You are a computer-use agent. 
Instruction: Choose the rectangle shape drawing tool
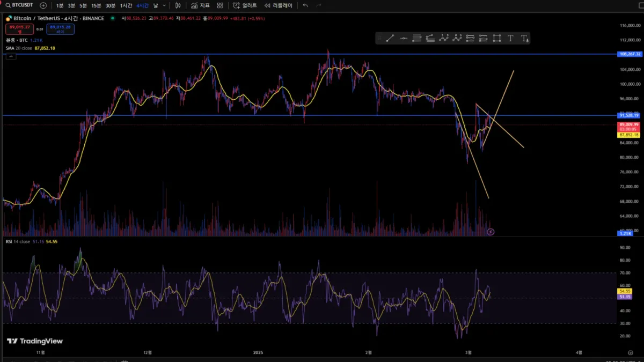497,38
